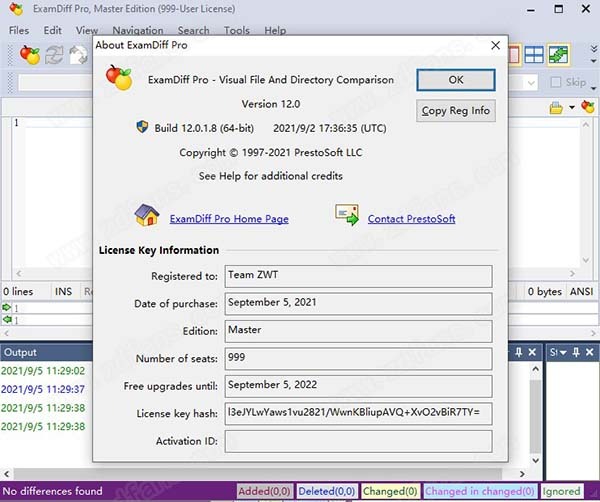
Task: Click the Output panel scroll-up arrow
Action: pos(535,369)
